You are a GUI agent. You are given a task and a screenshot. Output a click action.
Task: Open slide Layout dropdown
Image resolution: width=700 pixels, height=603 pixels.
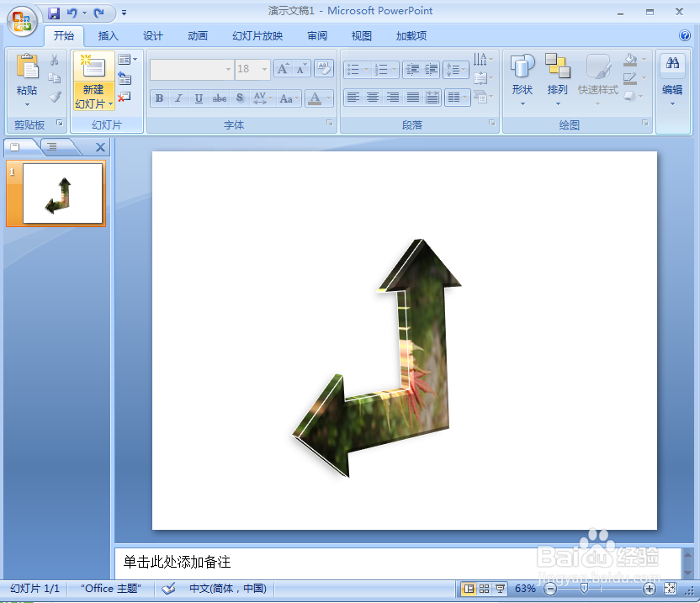coord(128,60)
